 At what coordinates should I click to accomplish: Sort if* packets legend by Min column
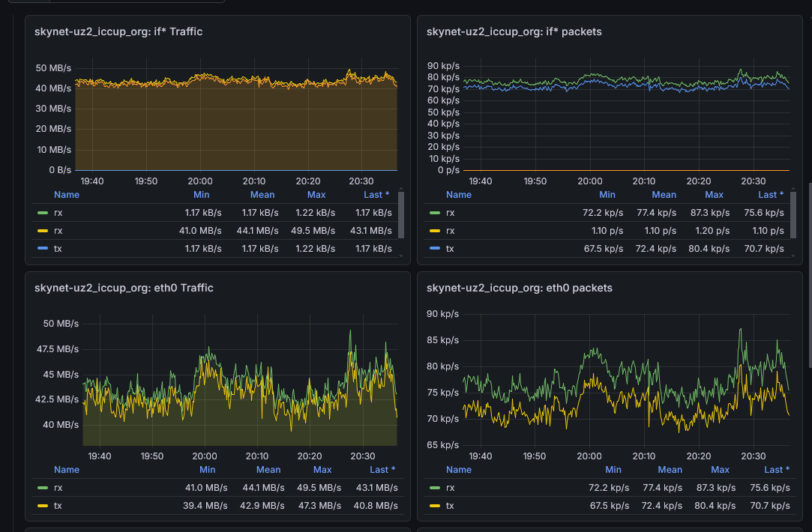pyautogui.click(x=607, y=195)
